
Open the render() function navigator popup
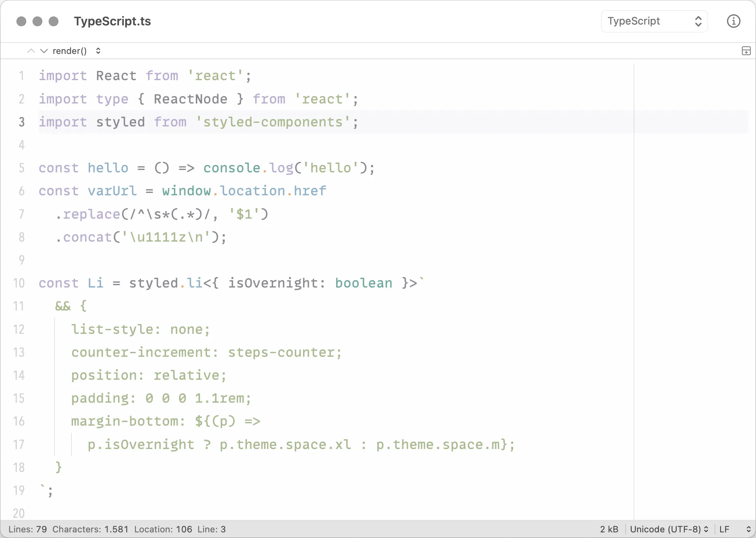[70, 51]
